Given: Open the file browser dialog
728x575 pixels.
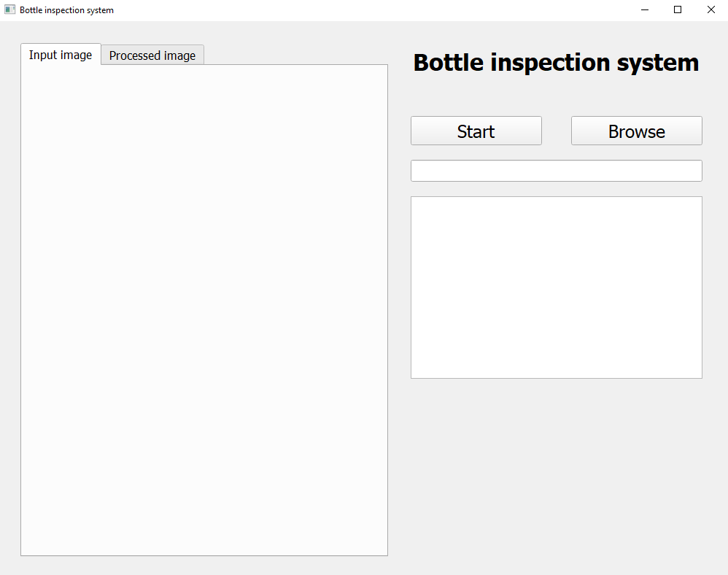Looking at the screenshot, I should 635,131.
